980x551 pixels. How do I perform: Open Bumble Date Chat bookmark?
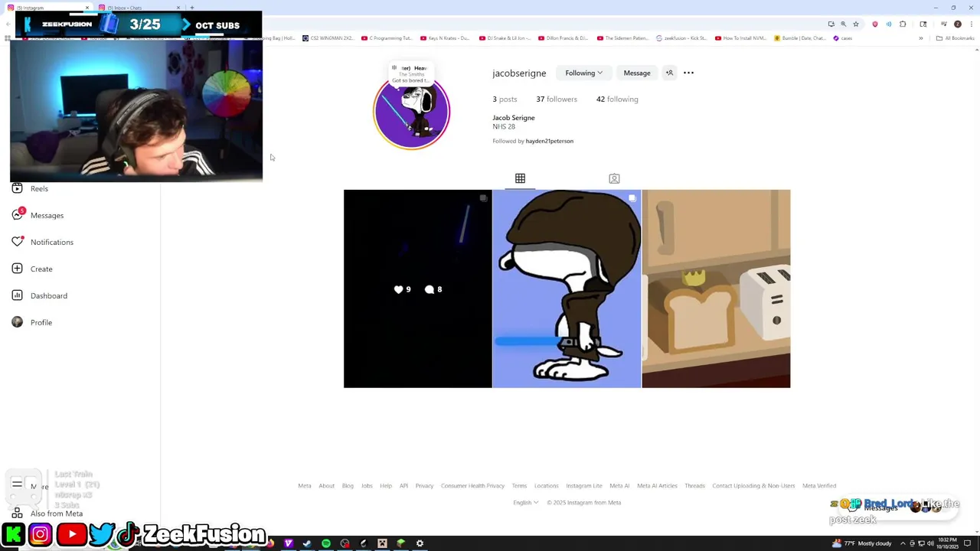click(x=800, y=37)
